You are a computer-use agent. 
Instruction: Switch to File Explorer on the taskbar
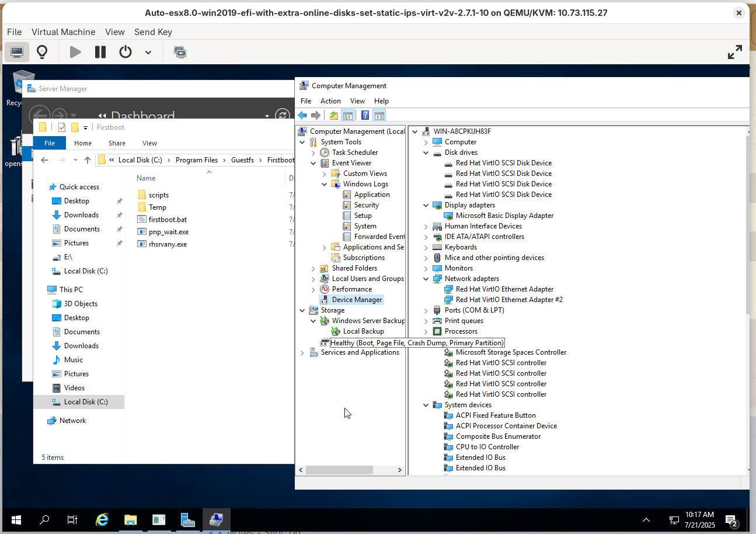click(x=130, y=519)
